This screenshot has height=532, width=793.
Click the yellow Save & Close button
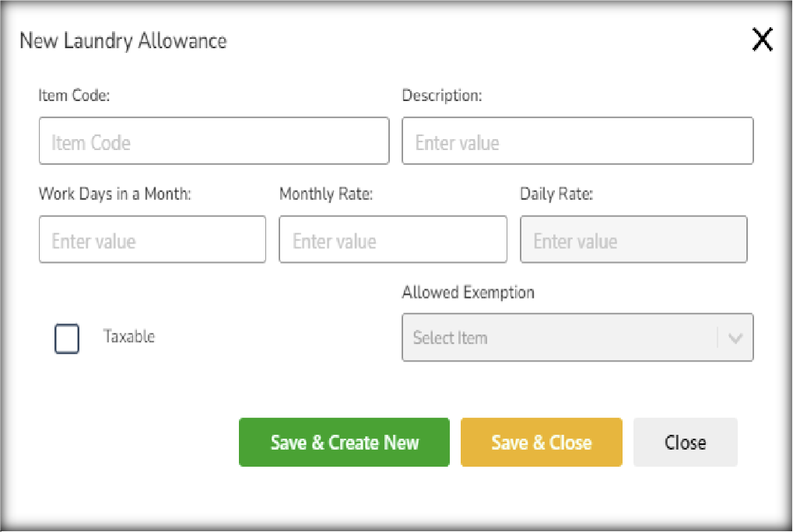pyautogui.click(x=541, y=443)
